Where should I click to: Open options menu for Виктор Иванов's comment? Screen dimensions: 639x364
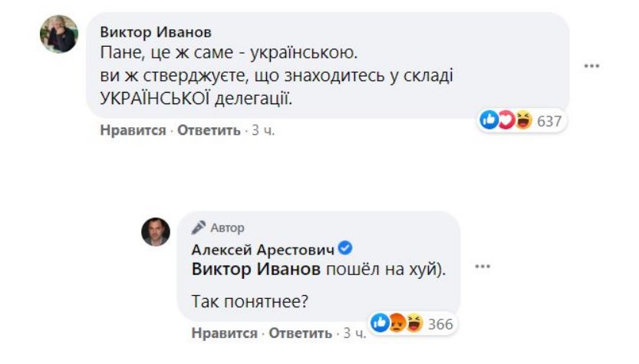(591, 67)
